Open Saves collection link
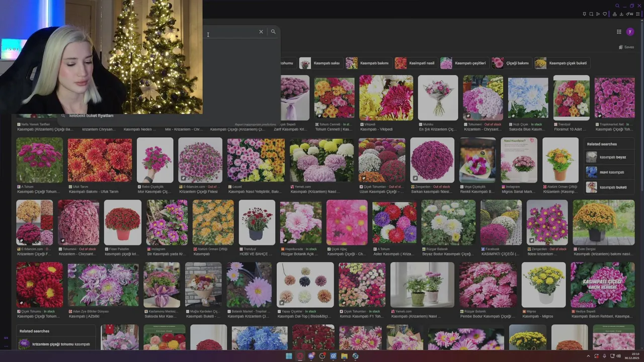 626,47
